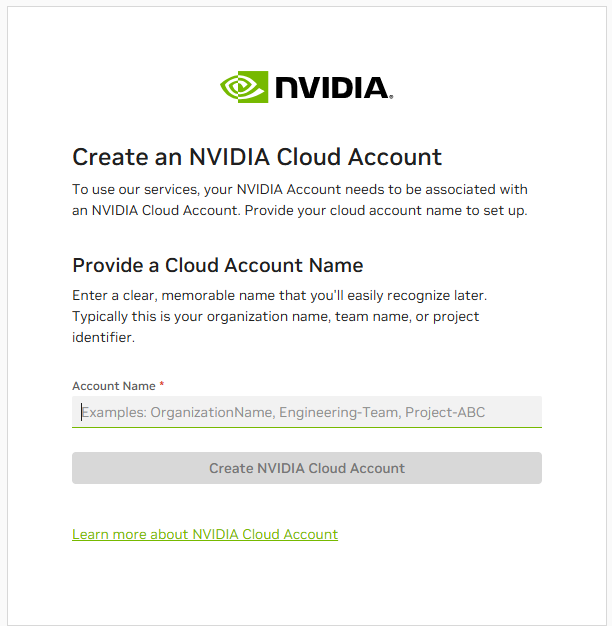
Task: Click the Account Name field label
Action: 114,386
